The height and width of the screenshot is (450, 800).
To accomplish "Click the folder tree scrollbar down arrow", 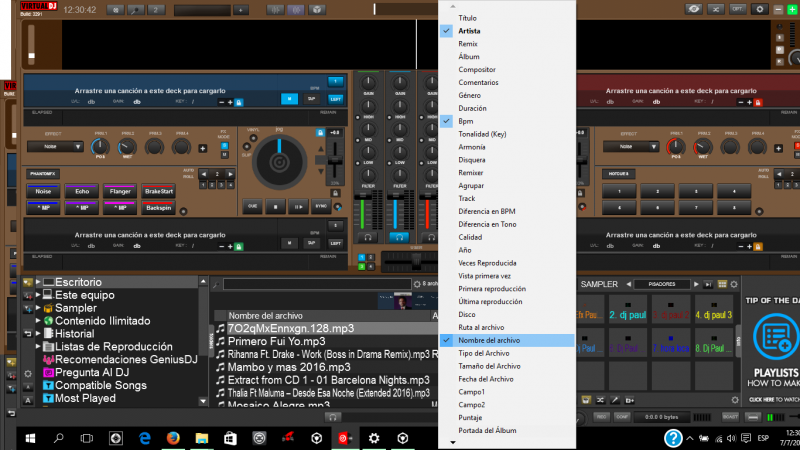I will click(x=203, y=402).
